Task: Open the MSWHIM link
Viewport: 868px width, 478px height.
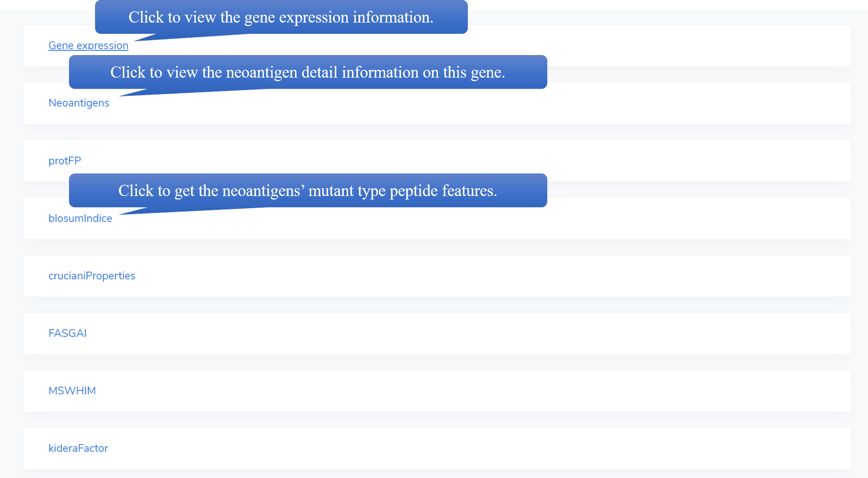Action: (x=72, y=391)
